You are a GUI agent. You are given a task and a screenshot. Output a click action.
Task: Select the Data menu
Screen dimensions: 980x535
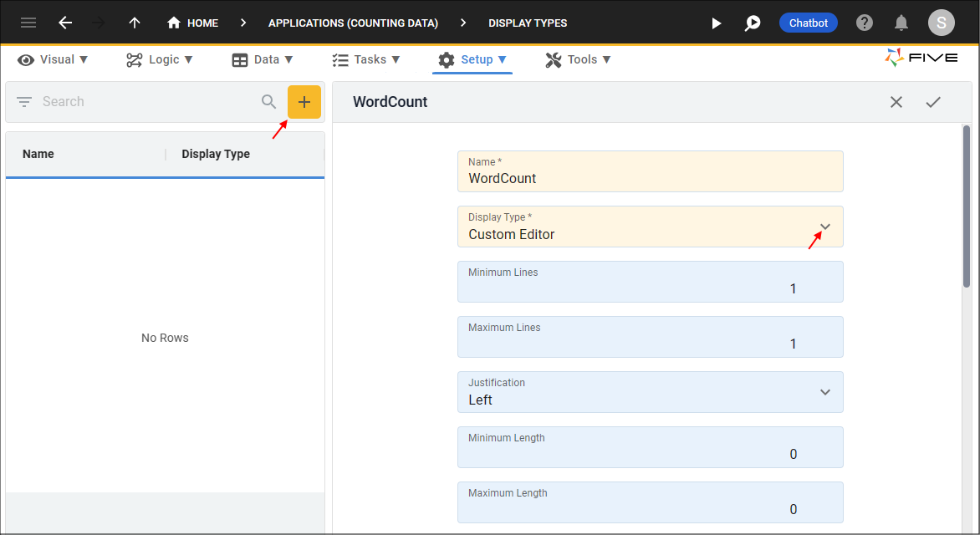(x=263, y=59)
